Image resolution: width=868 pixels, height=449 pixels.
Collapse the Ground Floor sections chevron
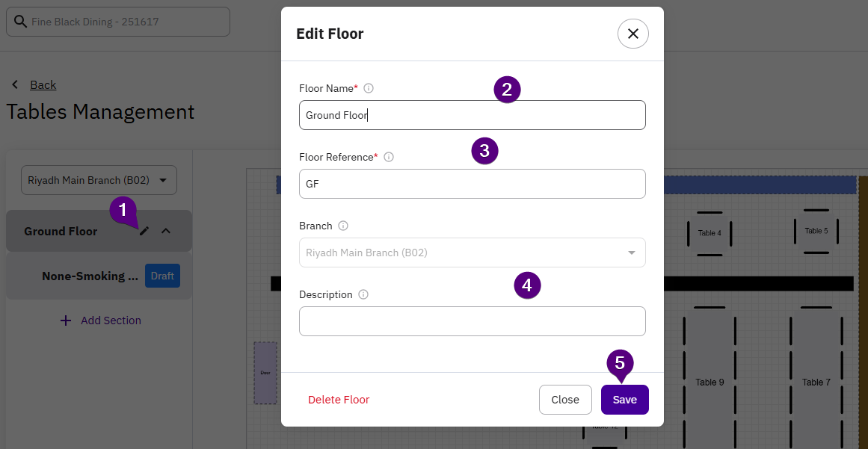166,232
